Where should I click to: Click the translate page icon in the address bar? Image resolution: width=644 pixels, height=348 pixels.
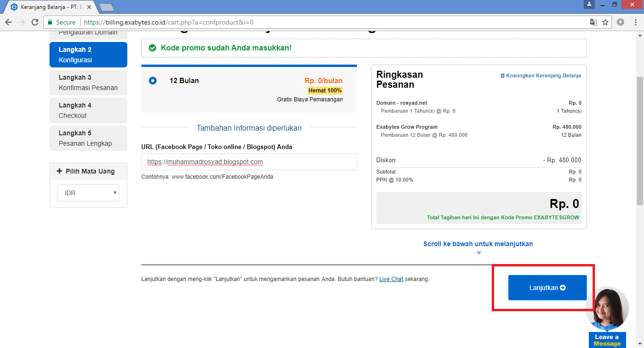(x=594, y=22)
